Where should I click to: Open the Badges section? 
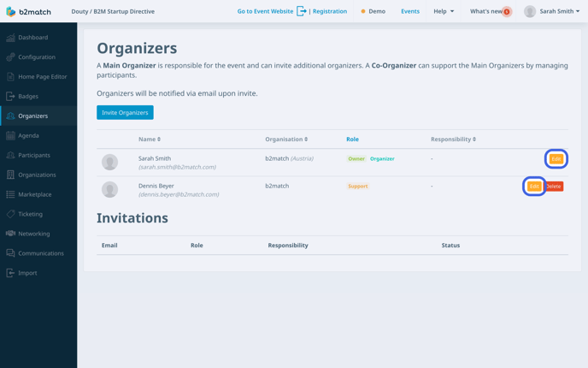pyautogui.click(x=38, y=97)
